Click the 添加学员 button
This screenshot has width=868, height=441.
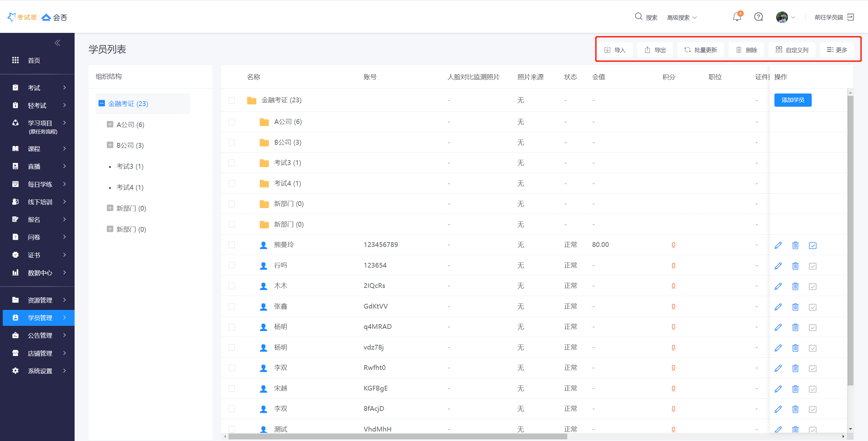[793, 100]
